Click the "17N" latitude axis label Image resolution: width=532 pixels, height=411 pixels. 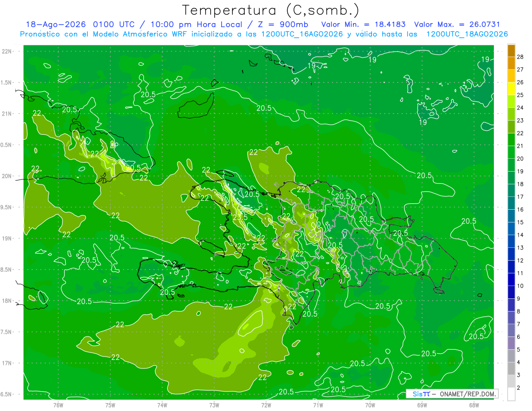pyautogui.click(x=7, y=364)
